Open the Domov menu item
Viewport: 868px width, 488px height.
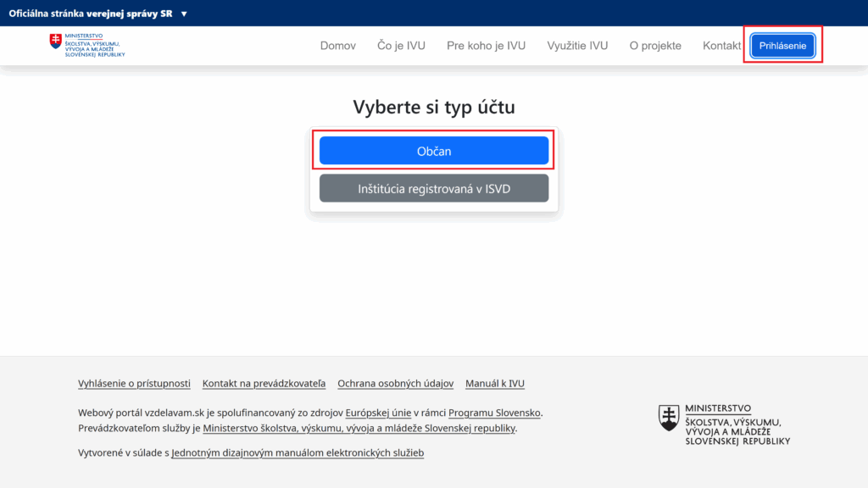coord(337,46)
